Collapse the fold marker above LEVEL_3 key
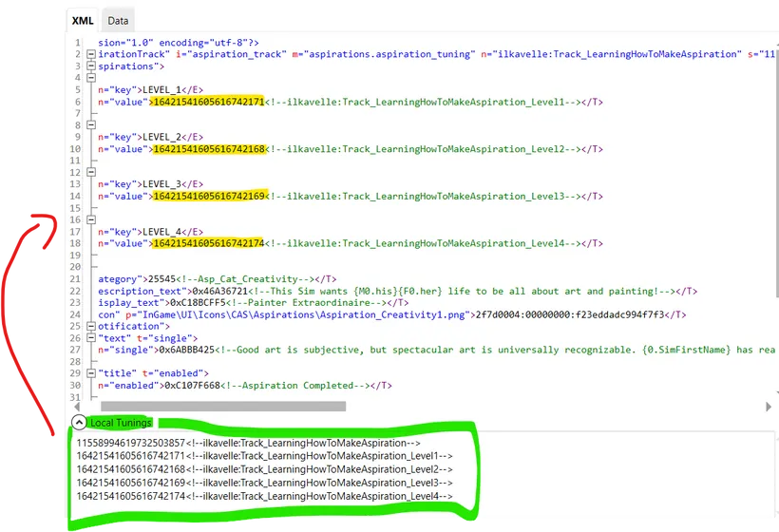The height and width of the screenshot is (532, 779). pos(91,172)
